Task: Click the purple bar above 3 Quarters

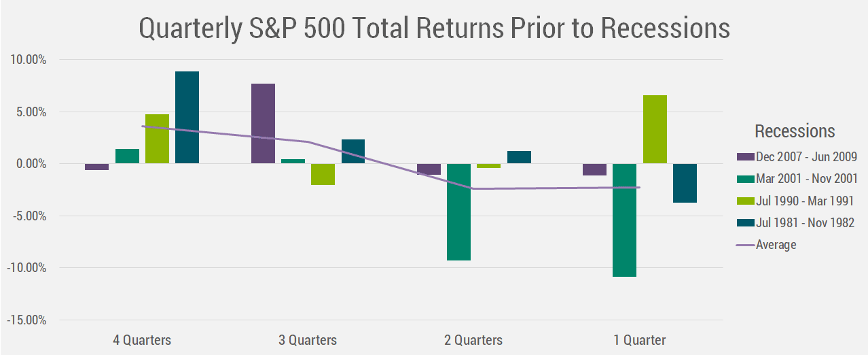Action: pyautogui.click(x=263, y=124)
